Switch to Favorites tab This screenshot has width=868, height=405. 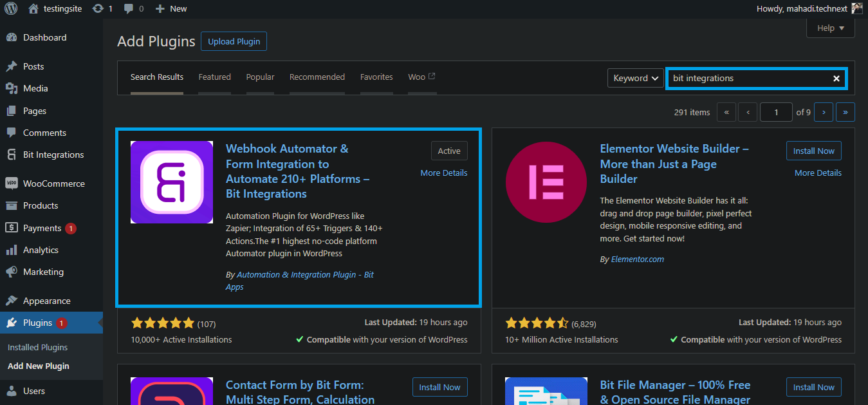[x=376, y=77]
